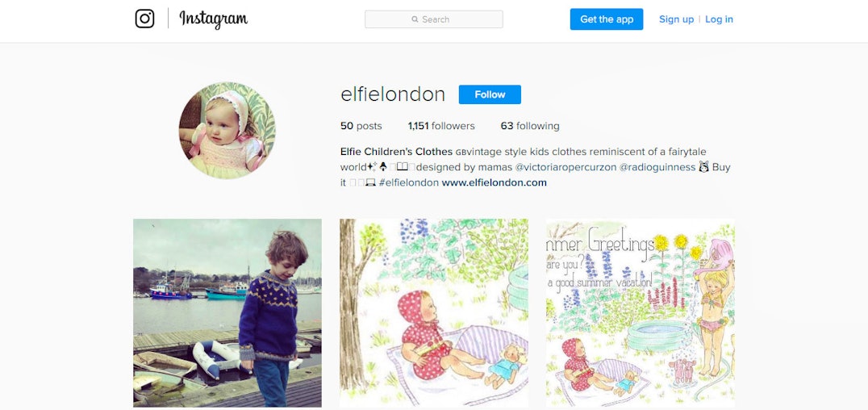The width and height of the screenshot is (868, 410).
Task: Open Summer Greetings illustration post
Action: (641, 313)
